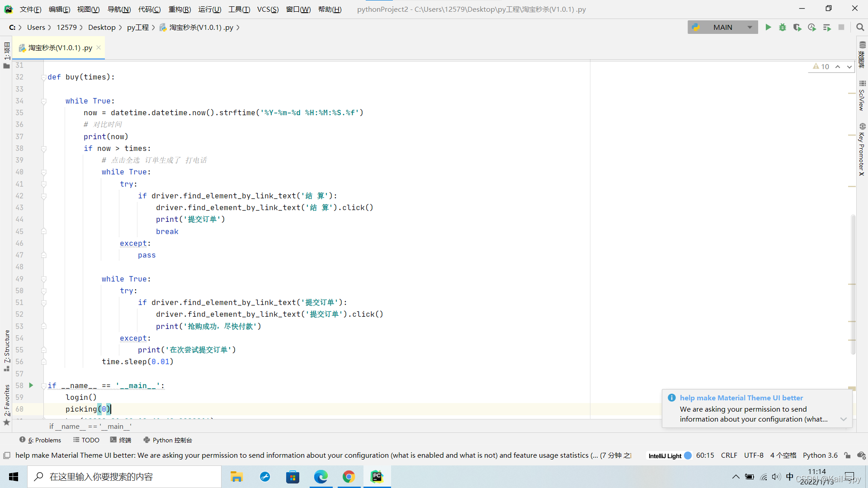Click the IntelliJ Light theme color indicator
The height and width of the screenshot is (488, 868).
(x=688, y=455)
